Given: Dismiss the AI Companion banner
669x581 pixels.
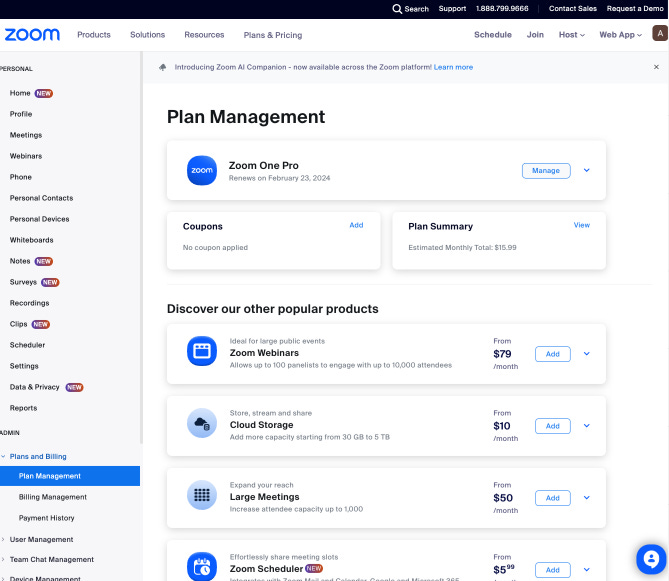Looking at the screenshot, I should pos(656,67).
